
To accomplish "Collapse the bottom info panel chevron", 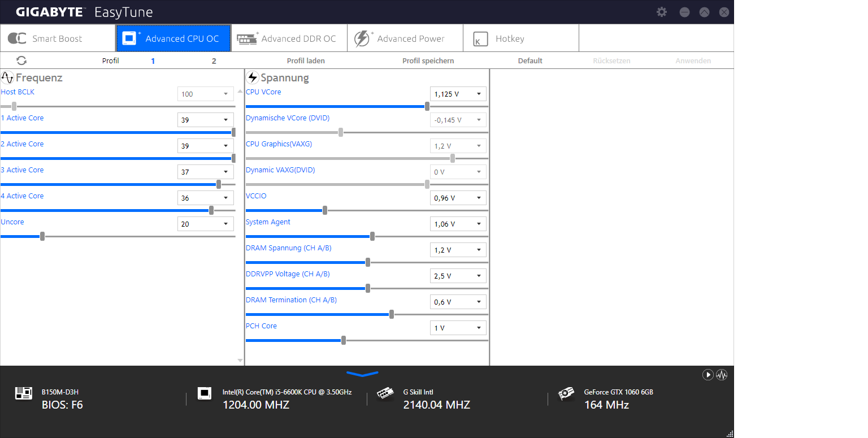I will click(x=362, y=374).
